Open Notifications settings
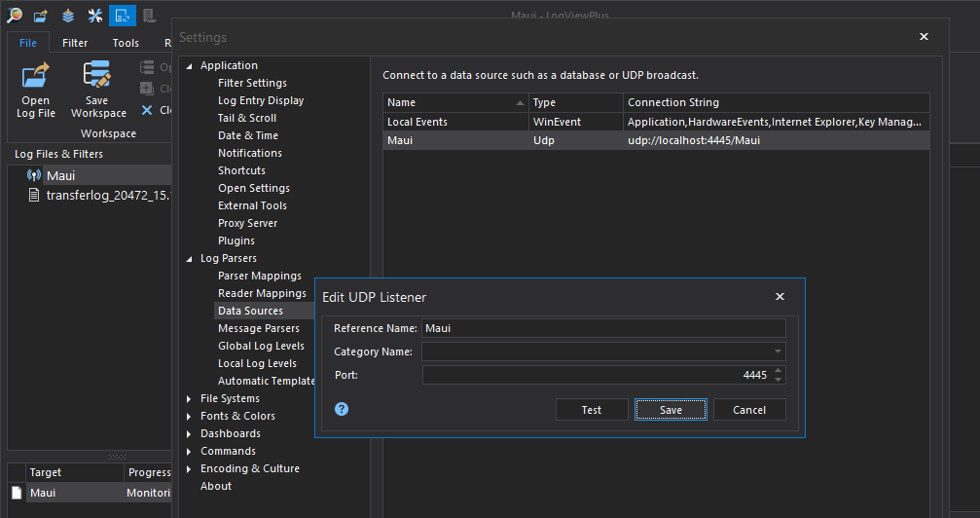Viewport: 980px width, 518px height. (x=250, y=153)
